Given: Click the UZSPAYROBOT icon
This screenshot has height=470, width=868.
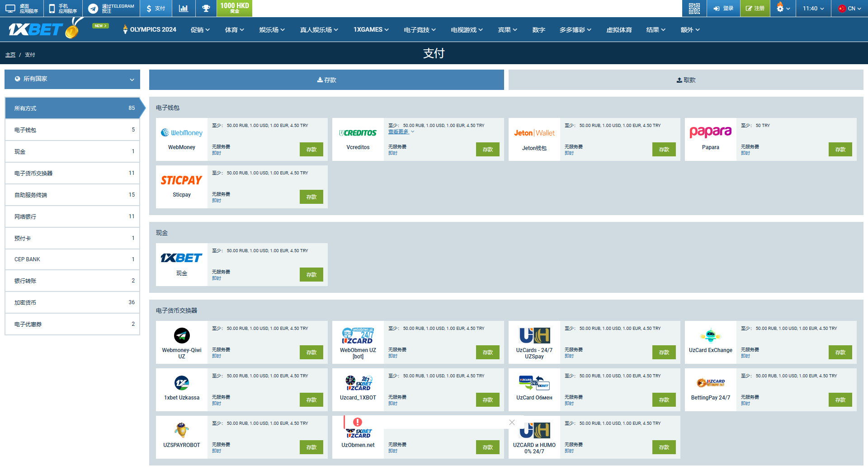Looking at the screenshot, I should [182, 430].
